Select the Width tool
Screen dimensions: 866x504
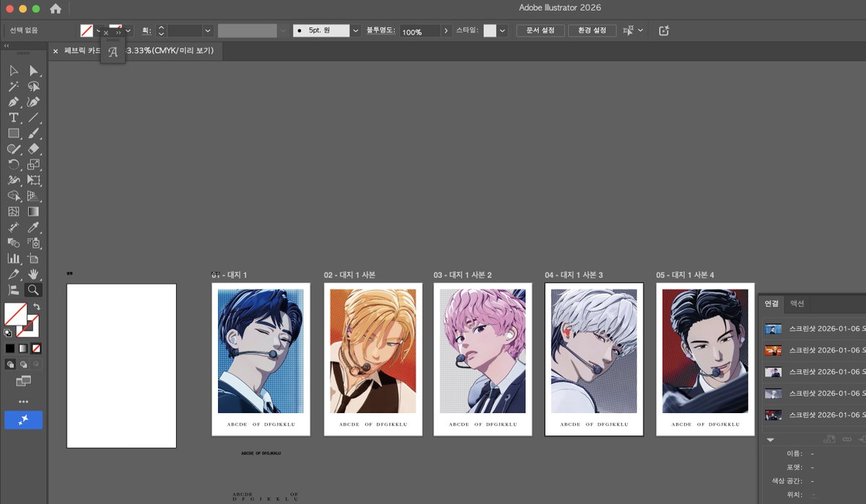click(13, 180)
